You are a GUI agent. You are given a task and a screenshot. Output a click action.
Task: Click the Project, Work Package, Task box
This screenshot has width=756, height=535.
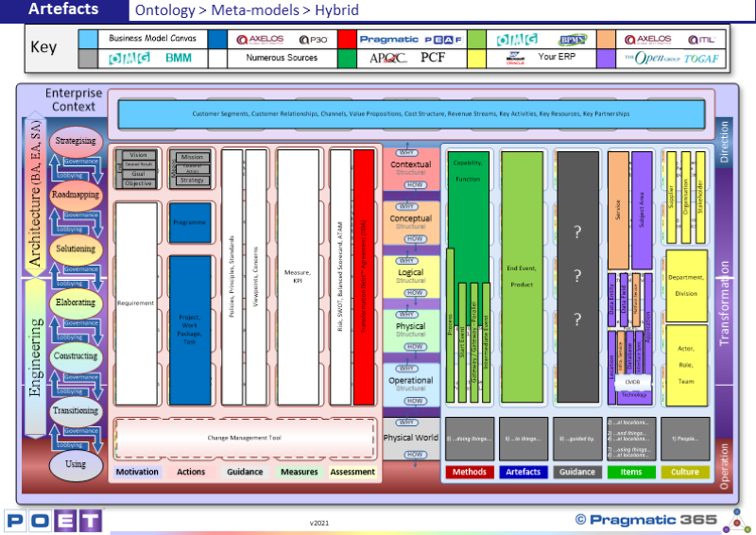[x=190, y=330]
